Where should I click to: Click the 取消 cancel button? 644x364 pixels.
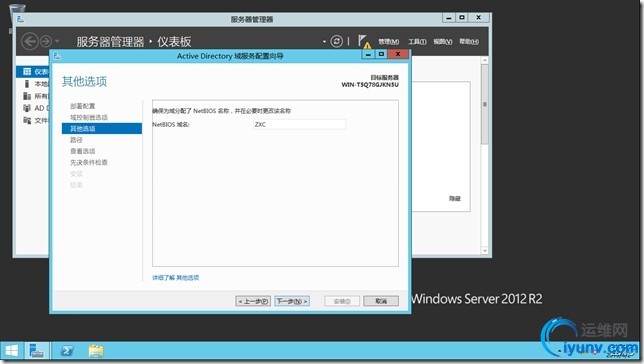tap(381, 301)
